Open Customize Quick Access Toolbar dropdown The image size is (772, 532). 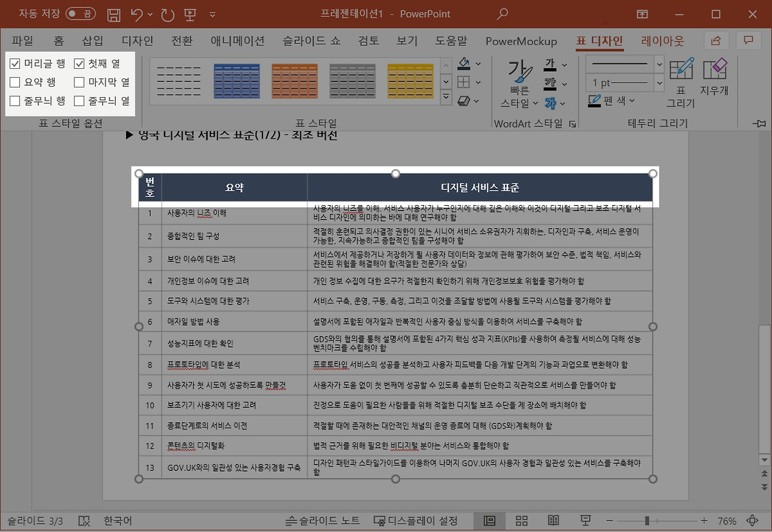[212, 14]
